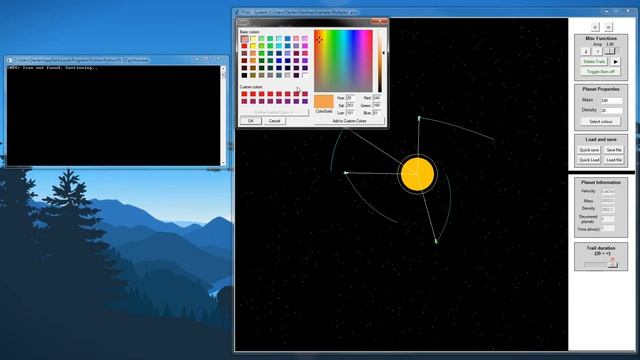The height and width of the screenshot is (360, 640).
Task: Click the Lum value field
Action: click(350, 113)
